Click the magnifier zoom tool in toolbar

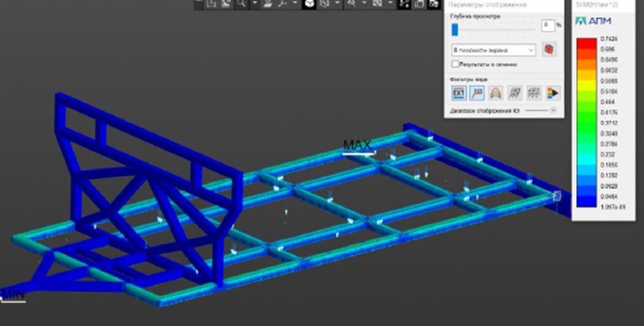[x=240, y=4]
